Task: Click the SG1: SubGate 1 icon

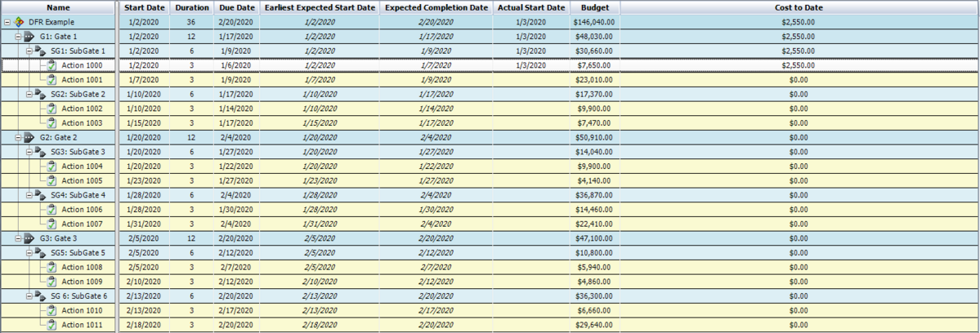Action: pos(41,51)
